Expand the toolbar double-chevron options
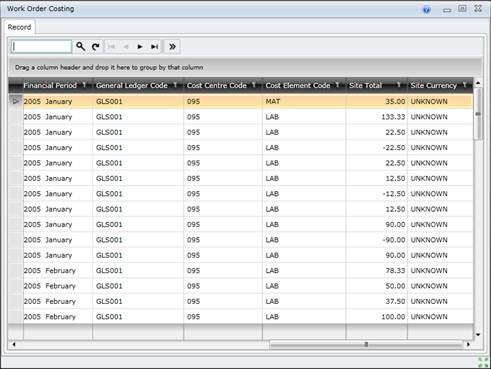 click(172, 47)
